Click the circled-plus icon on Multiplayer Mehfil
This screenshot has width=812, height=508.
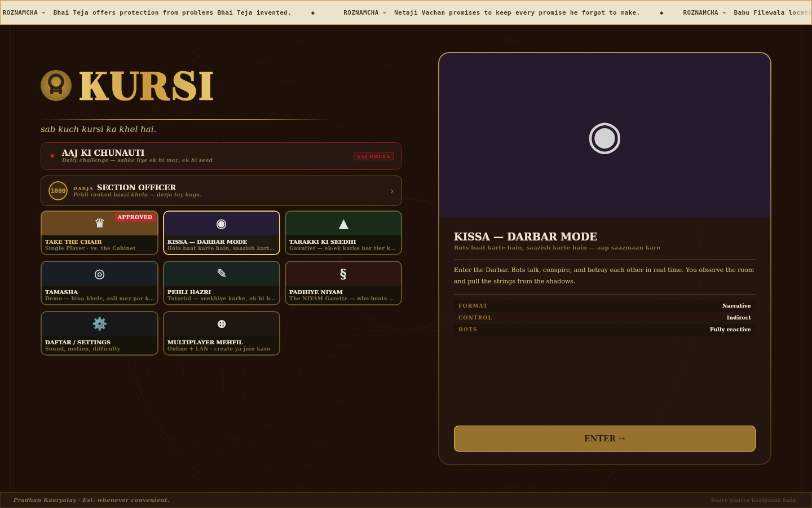click(222, 324)
